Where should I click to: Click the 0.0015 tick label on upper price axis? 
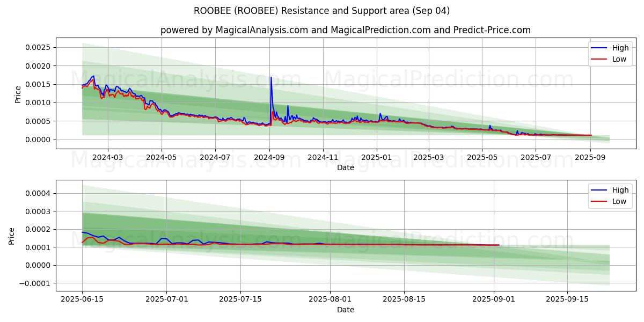(x=38, y=84)
